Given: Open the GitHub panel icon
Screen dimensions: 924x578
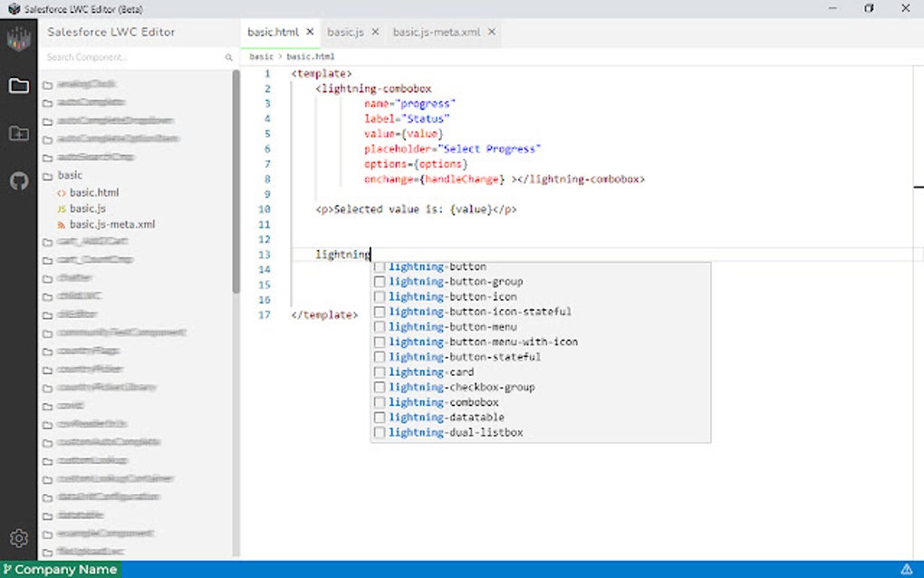Looking at the screenshot, I should click(x=18, y=181).
